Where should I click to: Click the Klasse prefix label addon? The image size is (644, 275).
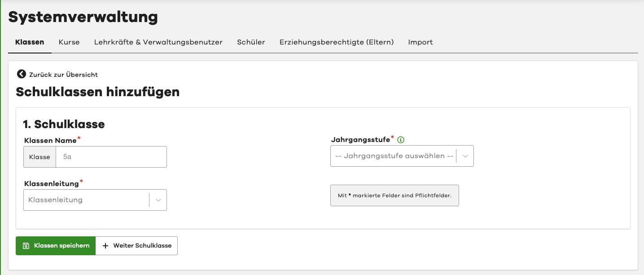39,157
